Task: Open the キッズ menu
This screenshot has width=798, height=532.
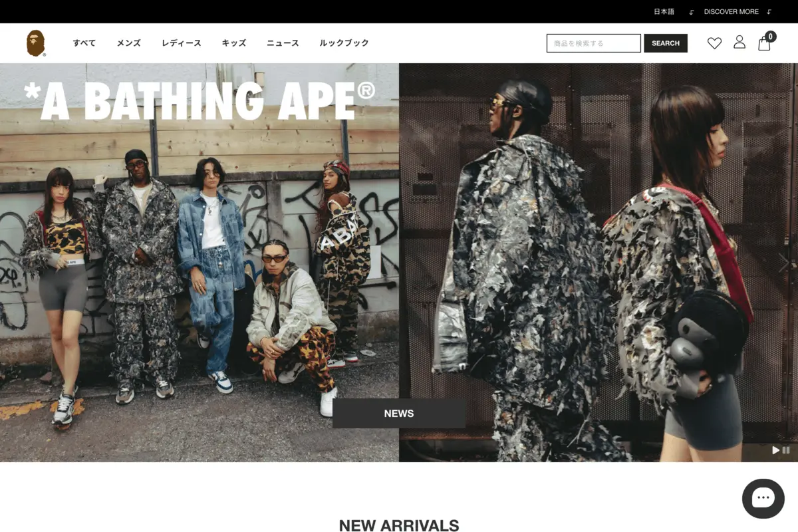Action: 234,43
